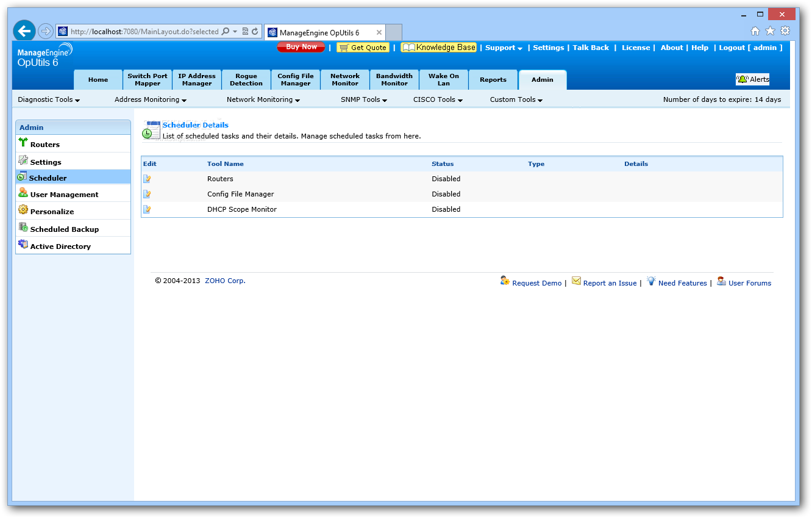Open the Switch Port Mapper tab

coord(148,80)
